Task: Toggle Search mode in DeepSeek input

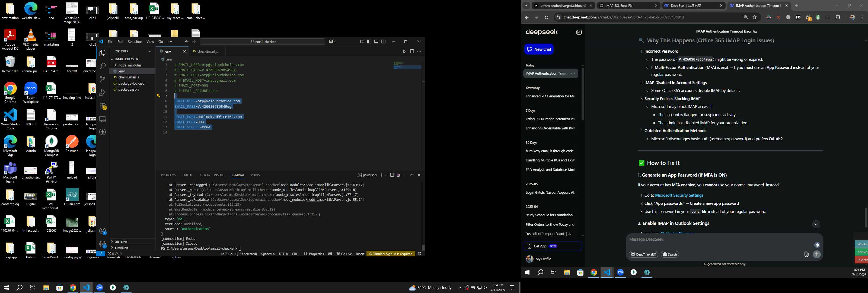Action: tap(669, 254)
